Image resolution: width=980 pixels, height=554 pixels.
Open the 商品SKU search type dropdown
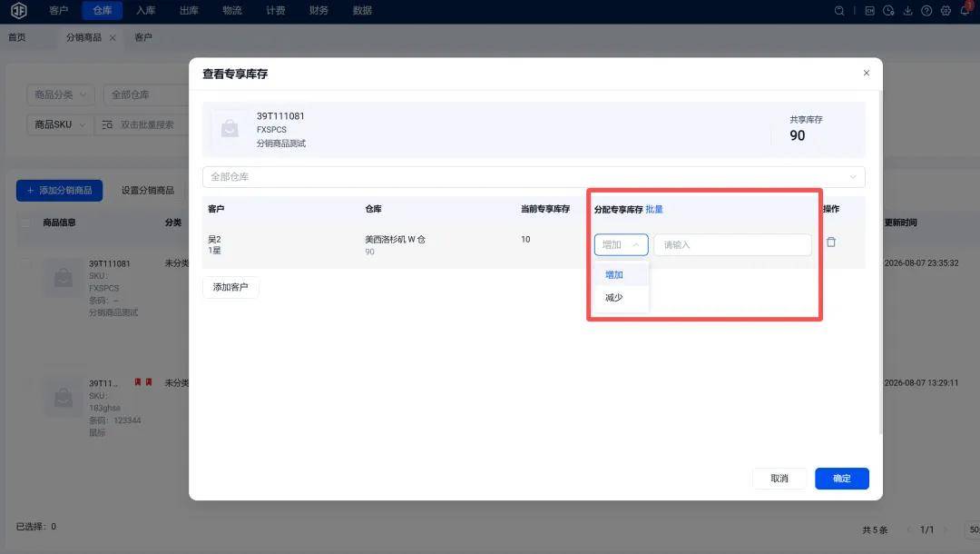coord(60,124)
